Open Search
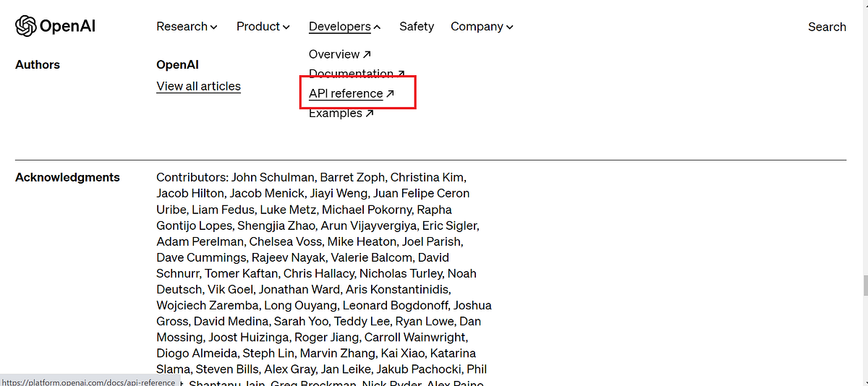 click(827, 27)
